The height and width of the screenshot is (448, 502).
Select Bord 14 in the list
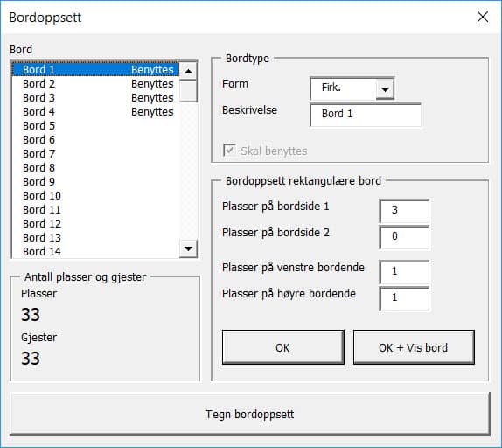pyautogui.click(x=95, y=252)
